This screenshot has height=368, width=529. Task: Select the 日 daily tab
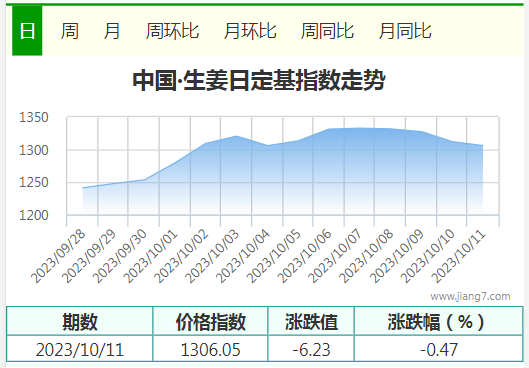27,31
